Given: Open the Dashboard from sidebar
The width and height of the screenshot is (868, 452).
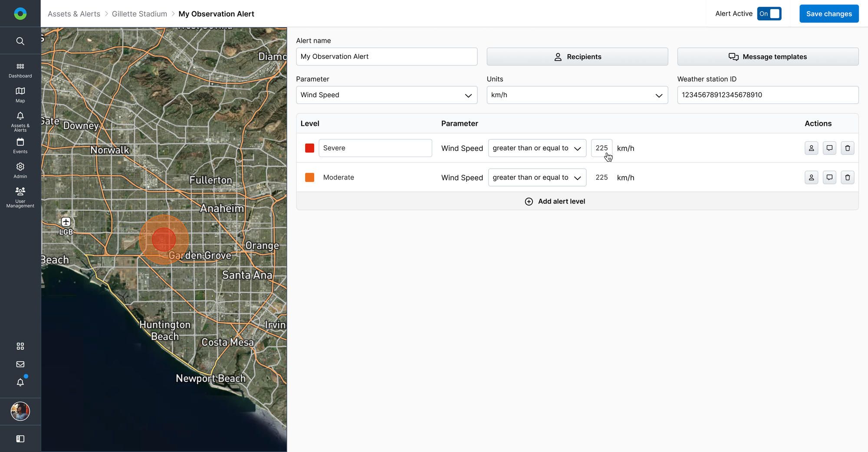Looking at the screenshot, I should coord(20,70).
